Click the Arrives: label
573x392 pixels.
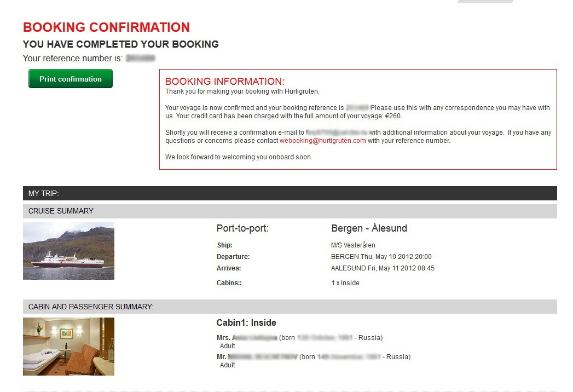[229, 268]
